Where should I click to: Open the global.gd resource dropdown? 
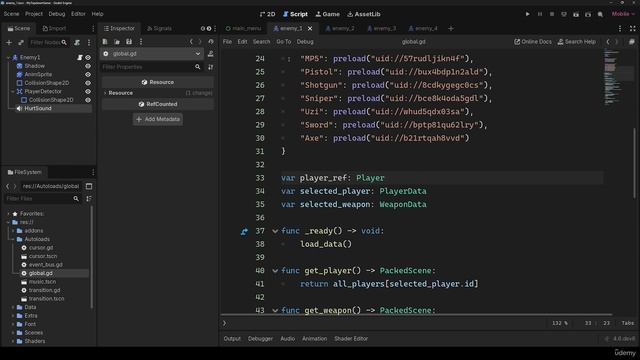pos(151,54)
